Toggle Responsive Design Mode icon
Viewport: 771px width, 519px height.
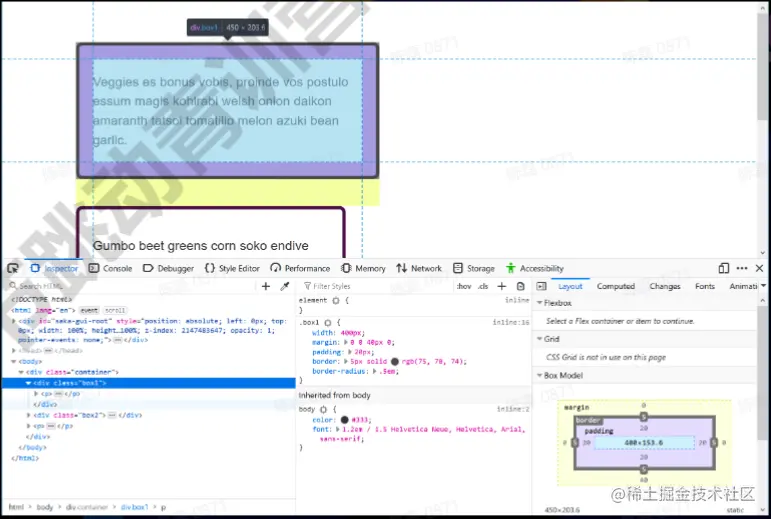click(x=723, y=268)
